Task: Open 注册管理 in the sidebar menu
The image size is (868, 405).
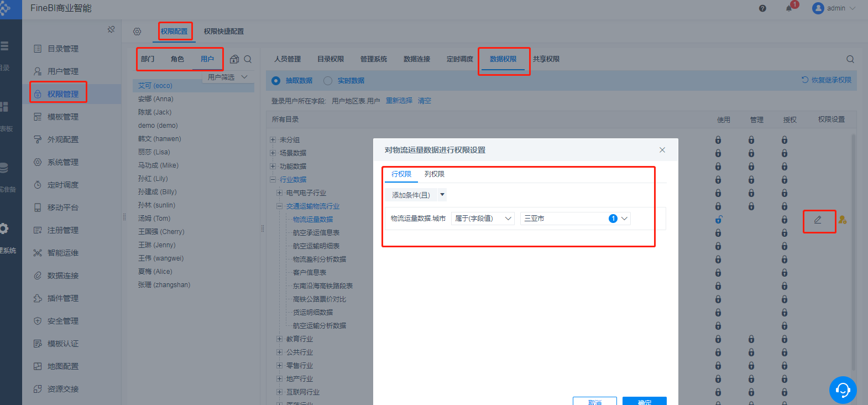Action: (x=63, y=230)
